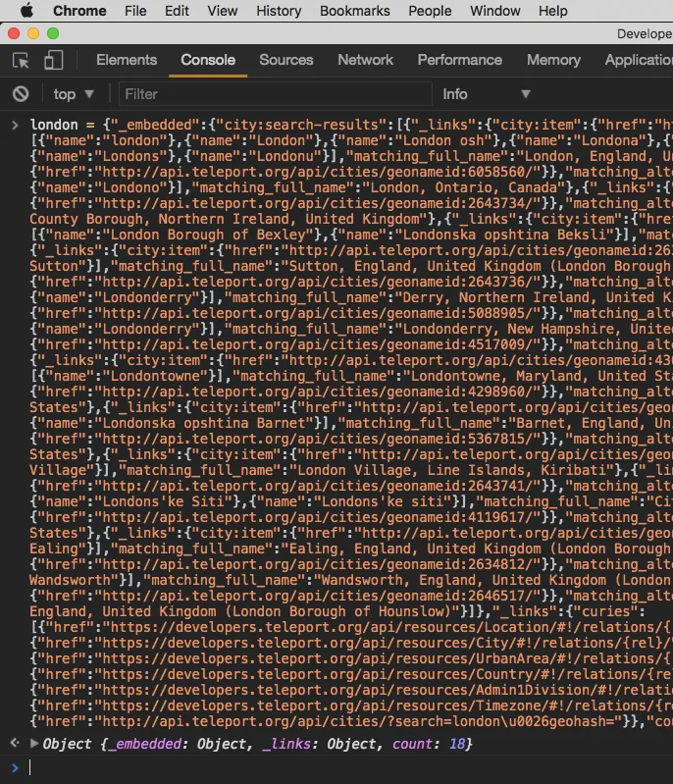Click the geonameid:6058560 URL text
The image size is (673, 784).
pos(316,172)
